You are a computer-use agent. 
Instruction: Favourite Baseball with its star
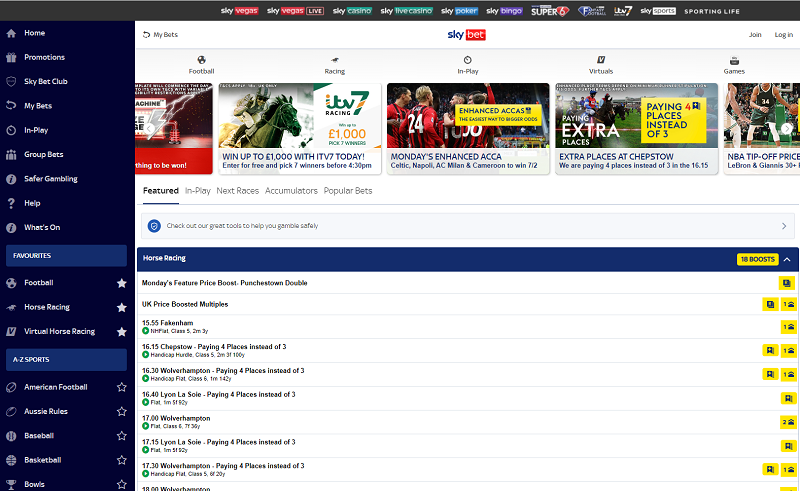point(121,436)
